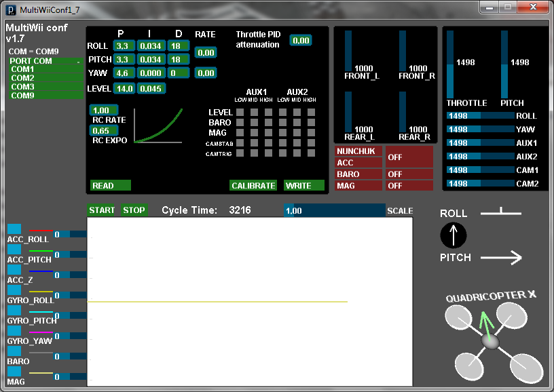Stop the sensor graph with STOP
The height and width of the screenshot is (392, 554).
pyautogui.click(x=134, y=210)
